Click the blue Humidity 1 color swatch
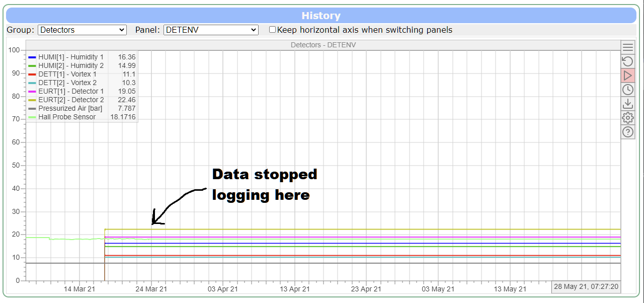 32,57
